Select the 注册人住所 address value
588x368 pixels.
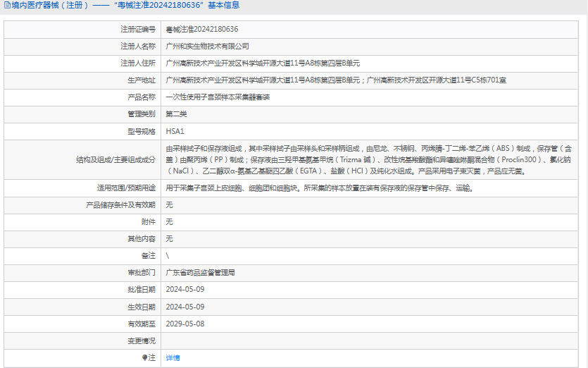[x=263, y=63]
